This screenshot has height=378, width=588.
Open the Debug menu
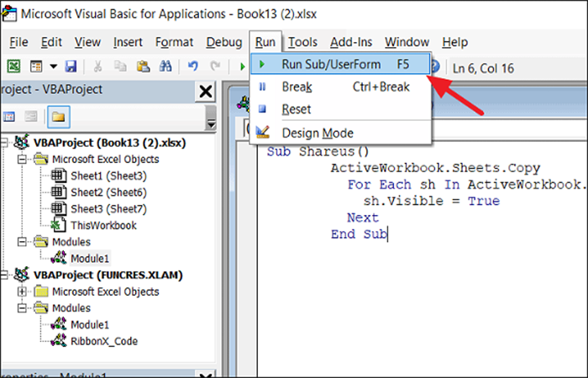pos(224,42)
